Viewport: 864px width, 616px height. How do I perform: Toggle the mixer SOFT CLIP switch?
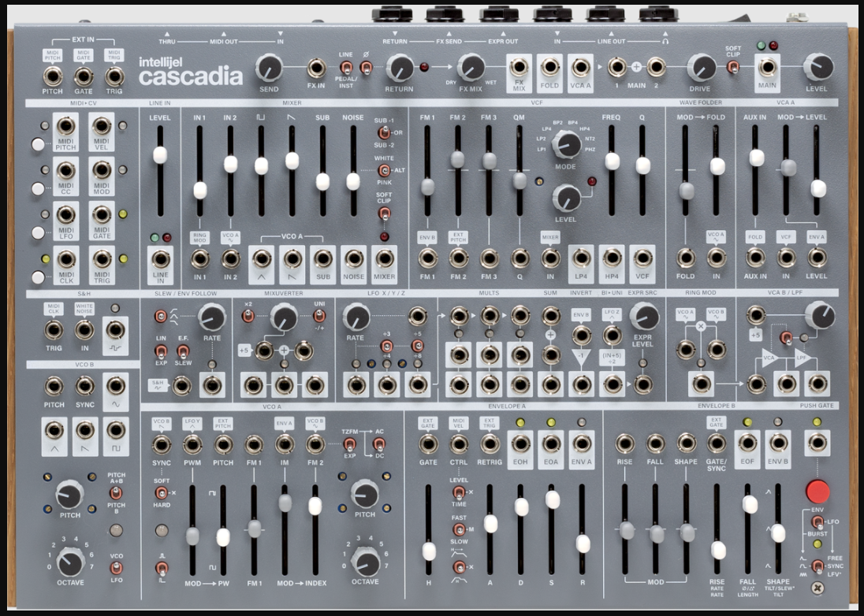(384, 214)
